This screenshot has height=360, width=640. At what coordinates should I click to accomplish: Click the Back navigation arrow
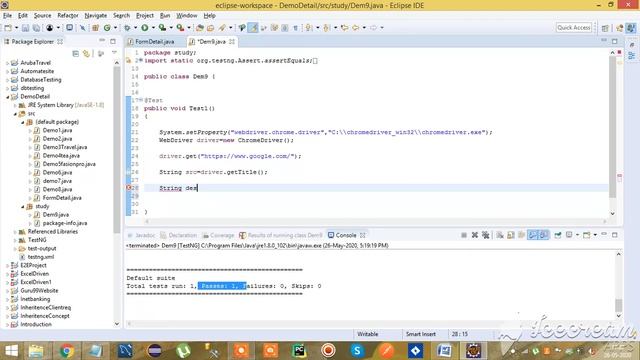[x=356, y=28]
